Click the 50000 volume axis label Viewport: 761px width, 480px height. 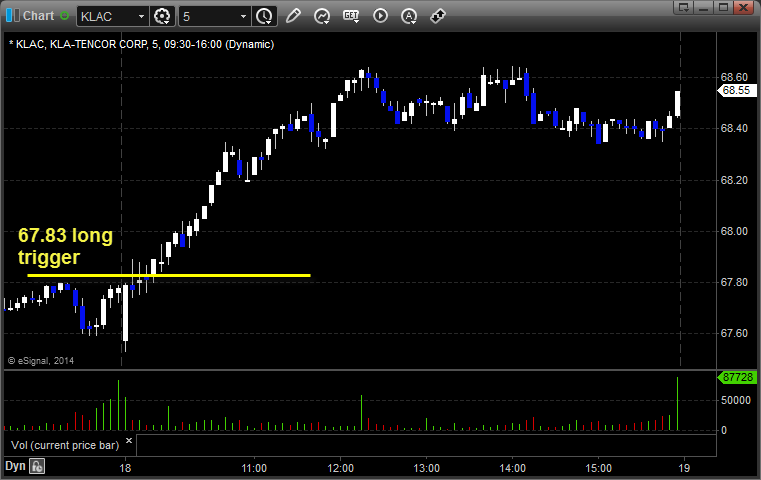point(736,400)
